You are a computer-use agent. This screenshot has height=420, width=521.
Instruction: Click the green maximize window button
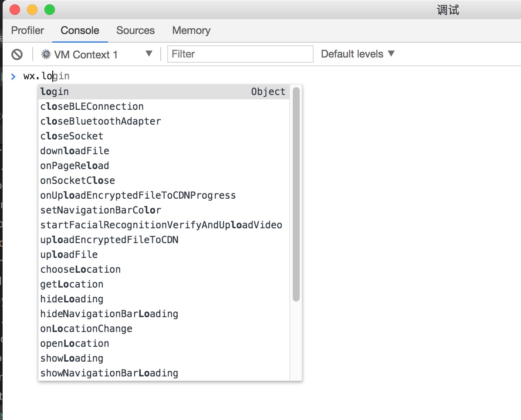point(50,10)
